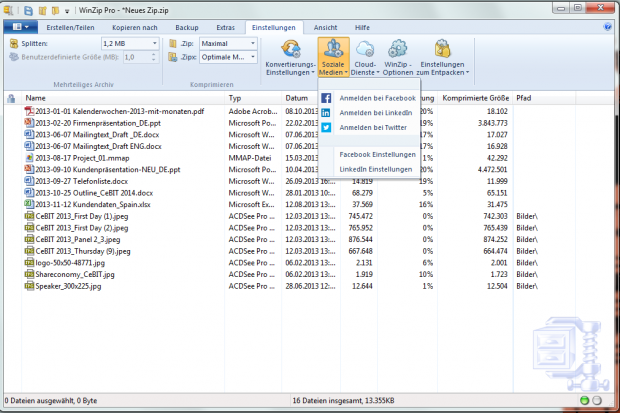Viewport: 620px width, 413px height.
Task: Click the grey status indicator light
Action: pos(597,400)
